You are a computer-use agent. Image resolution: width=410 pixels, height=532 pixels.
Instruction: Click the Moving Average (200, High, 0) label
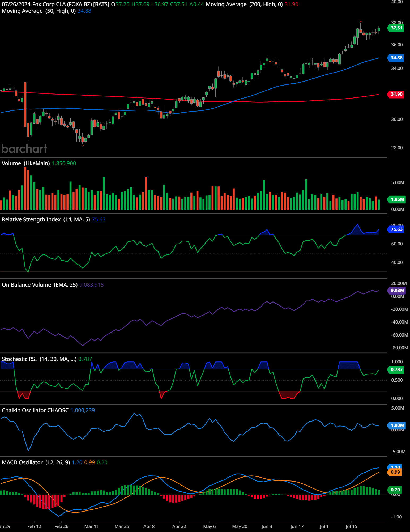244,4
